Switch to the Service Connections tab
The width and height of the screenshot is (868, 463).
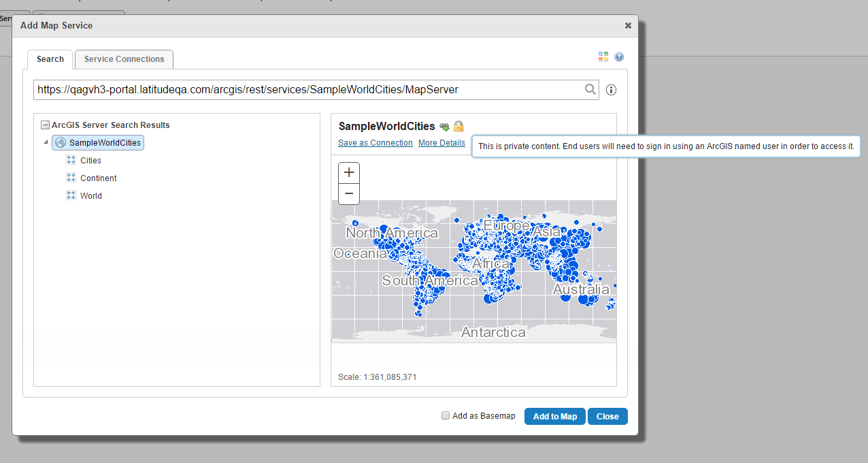tap(124, 59)
